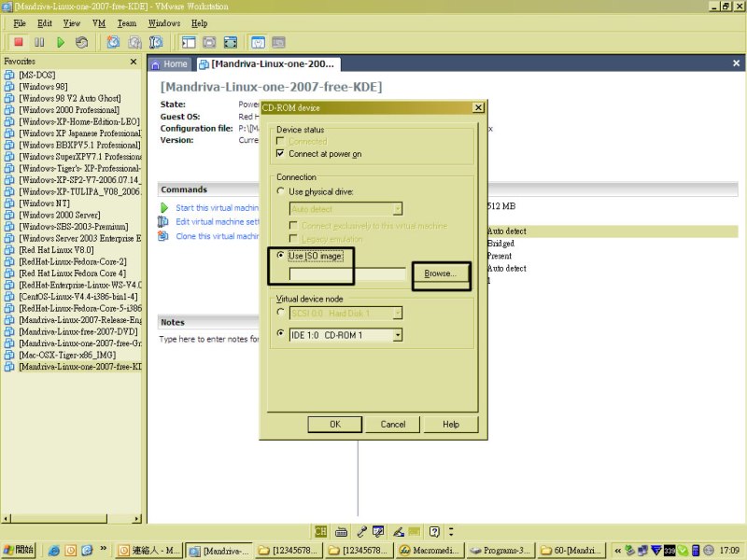The image size is (747, 560).
Task: Click the red Power Off toolbar icon
Action: coord(19,42)
